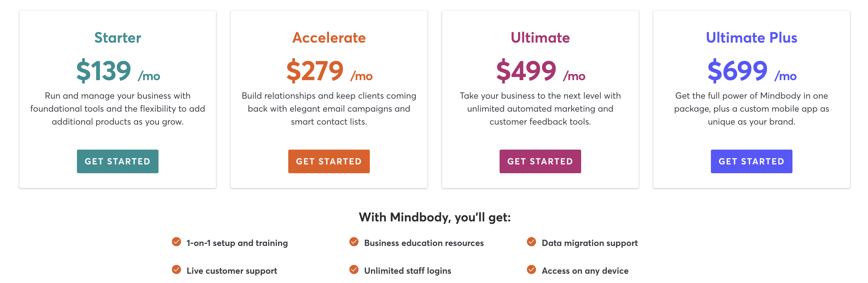
Task: Click checkmark icon beside 1-on-1 setup and training
Action: 176,242
